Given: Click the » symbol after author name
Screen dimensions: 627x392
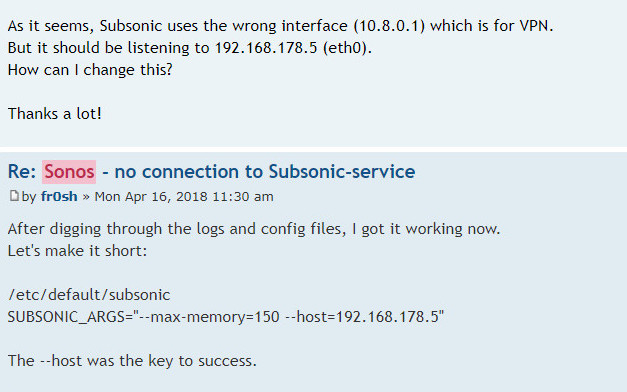Looking at the screenshot, I should tap(86, 197).
